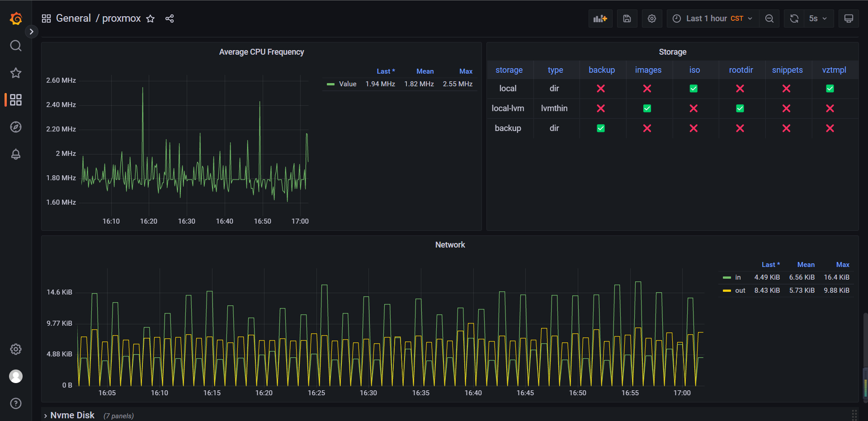Open the Explore compass icon
Screen dimensions: 868x421
click(16, 127)
